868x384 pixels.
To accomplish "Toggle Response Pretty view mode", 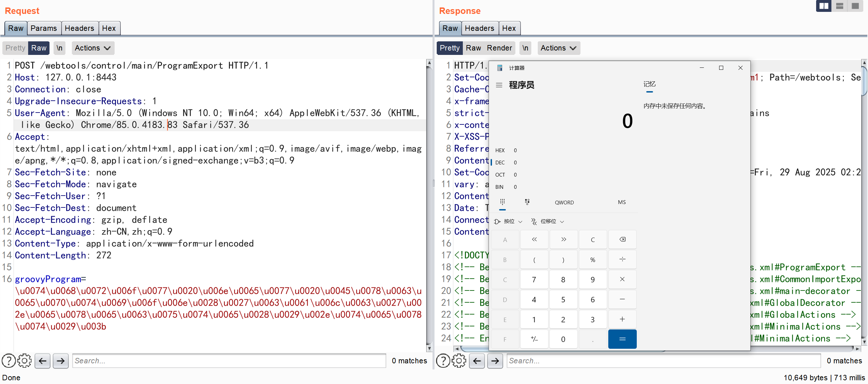I will (449, 48).
